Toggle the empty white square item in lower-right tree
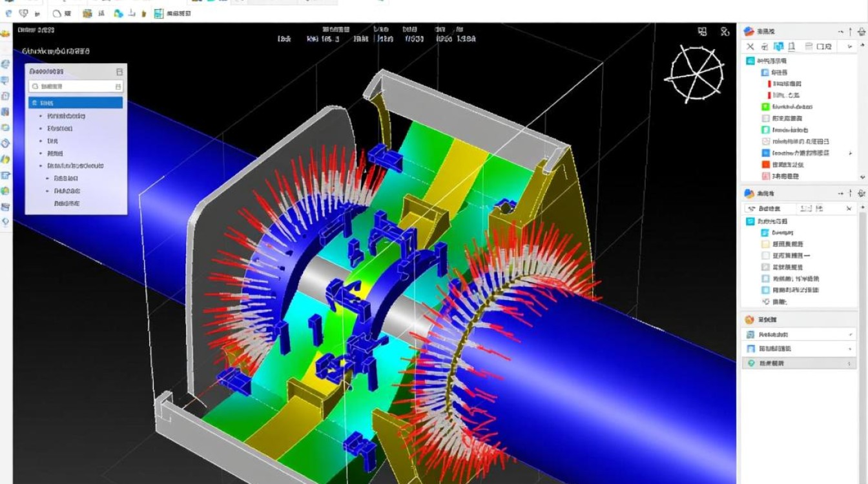Image resolution: width=868 pixels, height=484 pixels. (x=765, y=256)
